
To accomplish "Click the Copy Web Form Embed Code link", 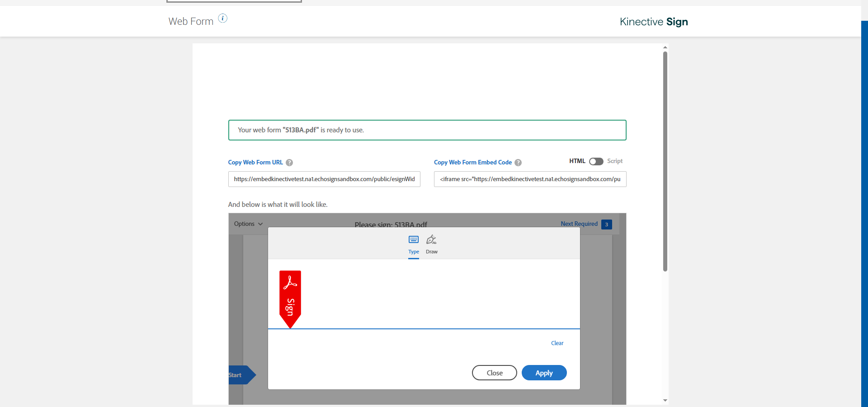I will point(473,163).
